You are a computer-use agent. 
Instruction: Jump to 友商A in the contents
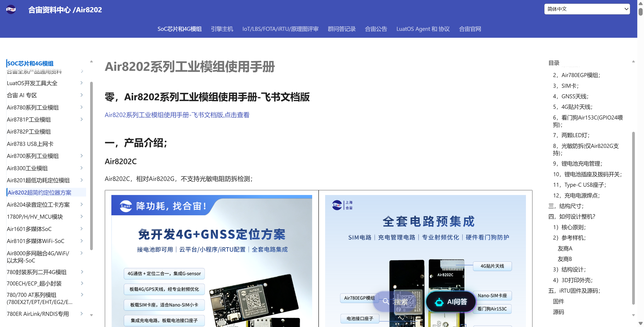pyautogui.click(x=565, y=249)
